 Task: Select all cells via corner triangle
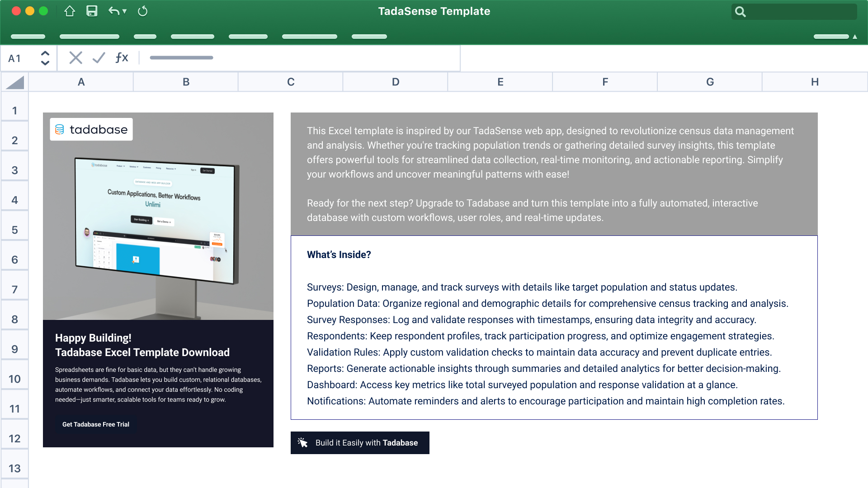[15, 82]
